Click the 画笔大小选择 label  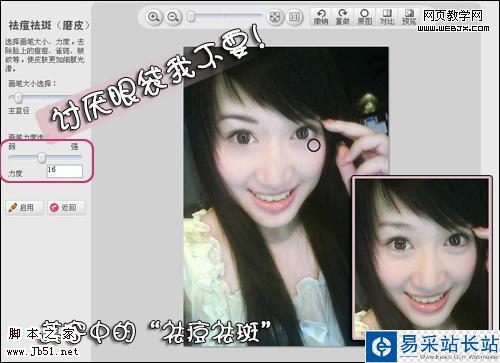[32, 83]
